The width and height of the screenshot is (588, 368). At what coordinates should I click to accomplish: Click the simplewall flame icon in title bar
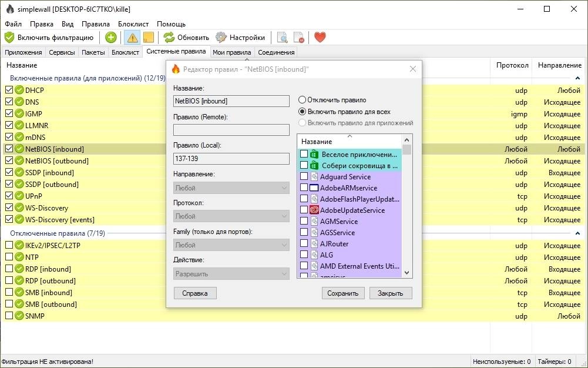click(x=9, y=9)
